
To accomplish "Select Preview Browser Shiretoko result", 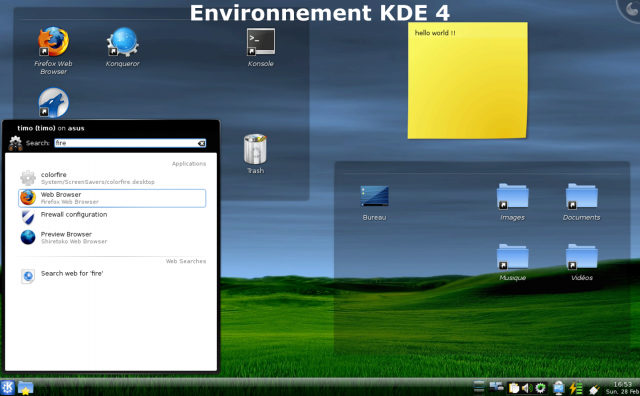I will (112, 237).
